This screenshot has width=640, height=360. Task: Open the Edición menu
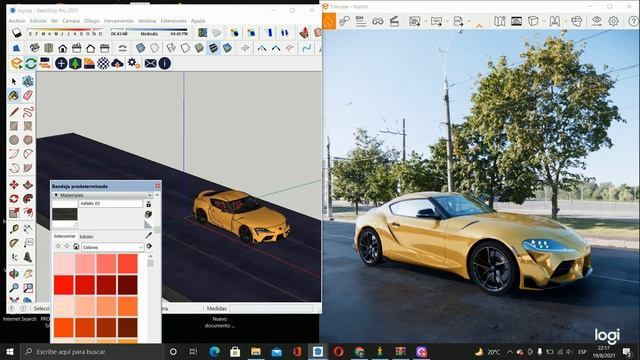[38, 21]
